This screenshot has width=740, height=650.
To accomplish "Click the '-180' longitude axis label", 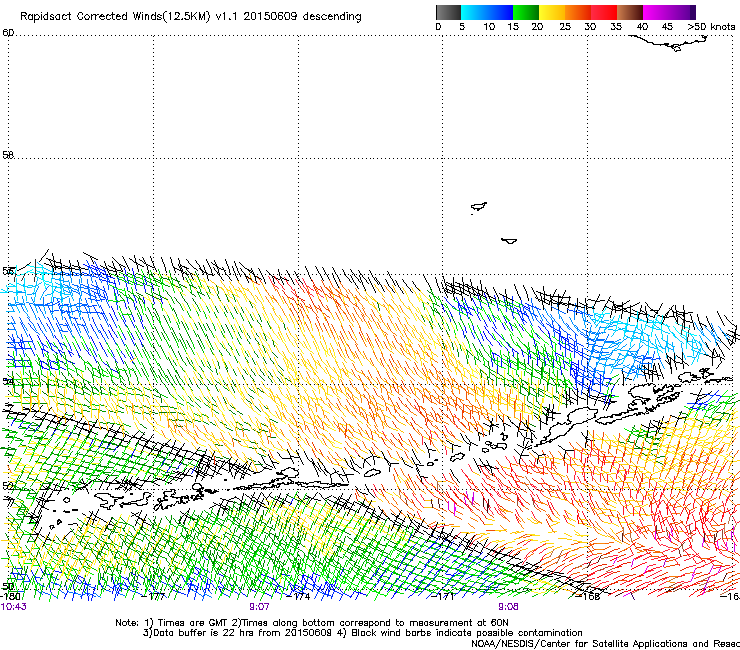I will click(x=10, y=596).
